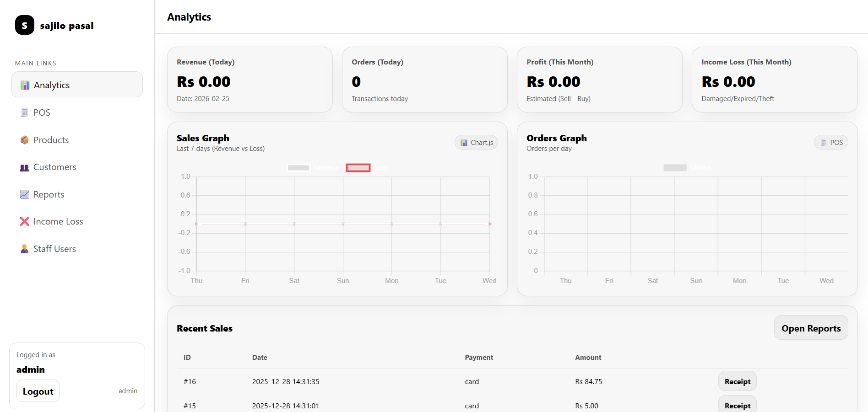Click the POS receipt icon in sidebar
The width and height of the screenshot is (868, 412).
tap(24, 112)
